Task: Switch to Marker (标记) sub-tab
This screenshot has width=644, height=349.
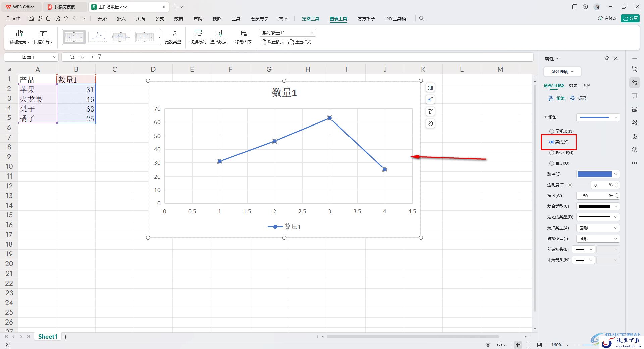Action: pyautogui.click(x=578, y=98)
